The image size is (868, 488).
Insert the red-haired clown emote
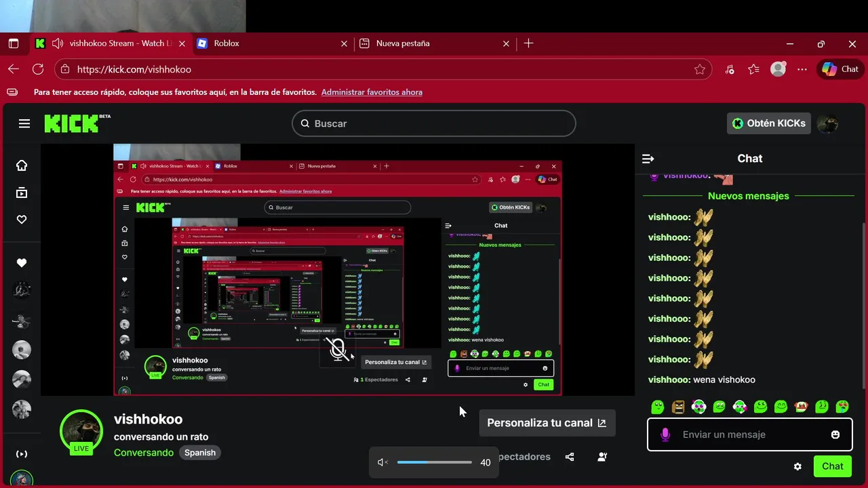[x=802, y=407]
